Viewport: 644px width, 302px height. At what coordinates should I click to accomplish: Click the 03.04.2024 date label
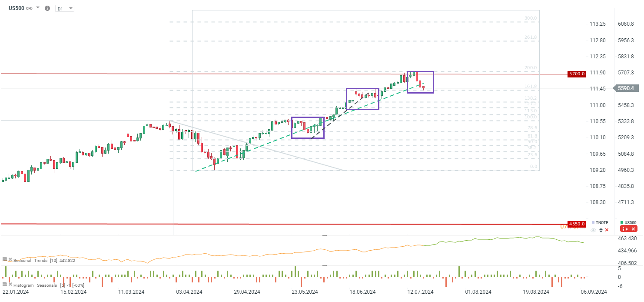point(189,292)
